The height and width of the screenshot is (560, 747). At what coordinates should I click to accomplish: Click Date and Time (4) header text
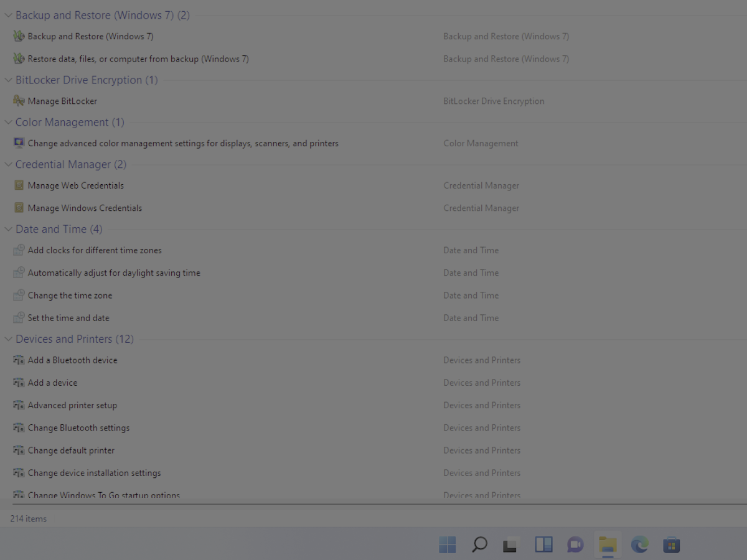59,229
